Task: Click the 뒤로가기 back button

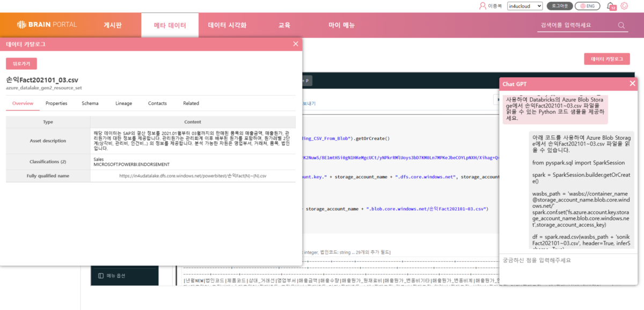Action: 21,63
